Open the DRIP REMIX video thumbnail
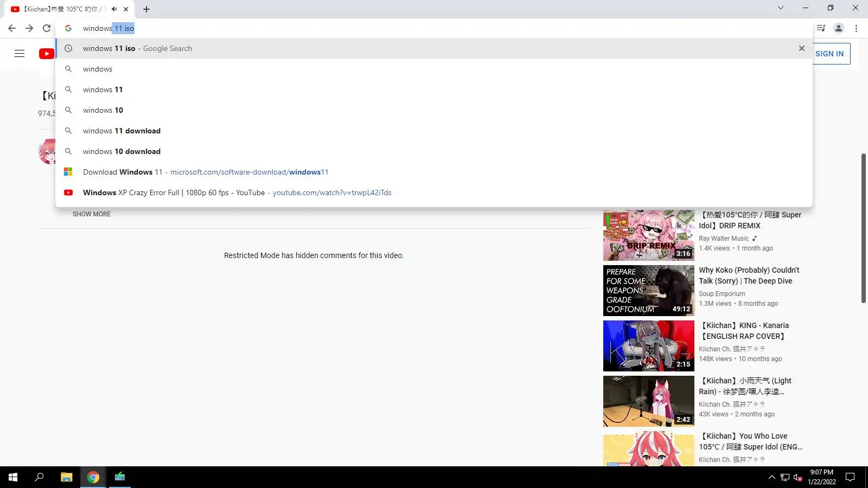868x488 pixels. (649, 235)
